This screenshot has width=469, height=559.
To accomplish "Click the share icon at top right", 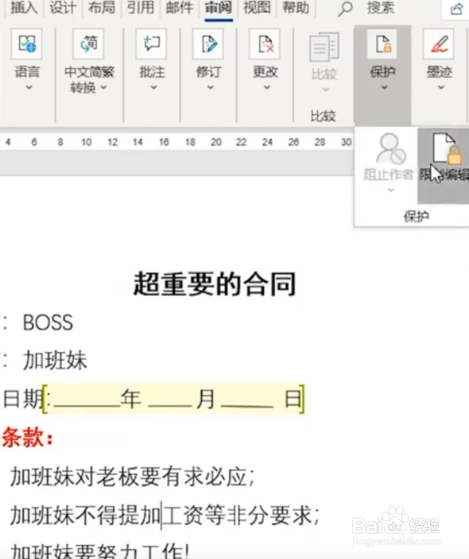I will click(x=457, y=9).
